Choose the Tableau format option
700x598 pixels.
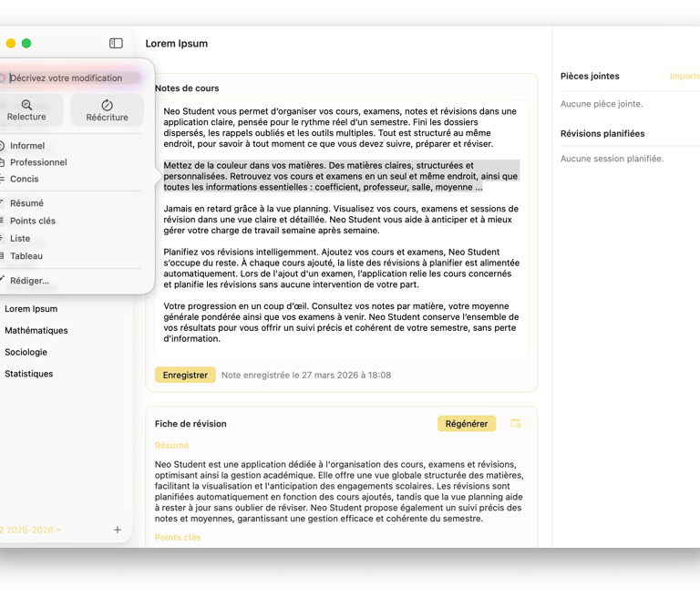point(26,256)
